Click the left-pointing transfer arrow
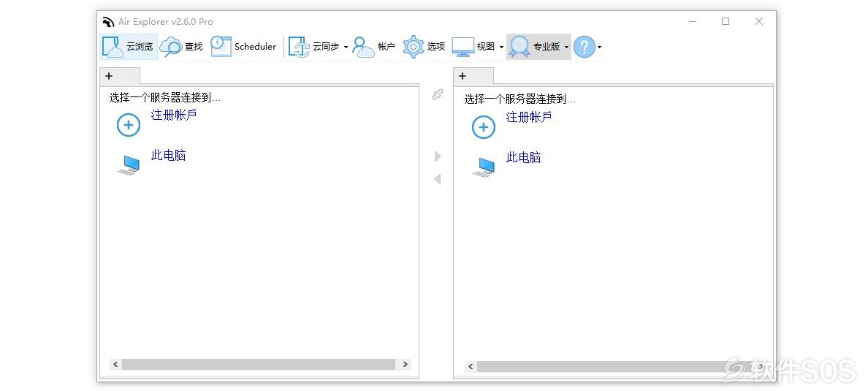 pos(438,179)
